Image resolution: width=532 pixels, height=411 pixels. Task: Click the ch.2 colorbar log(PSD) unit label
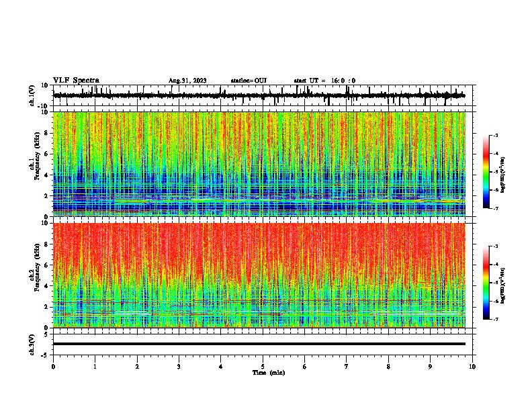(502, 286)
